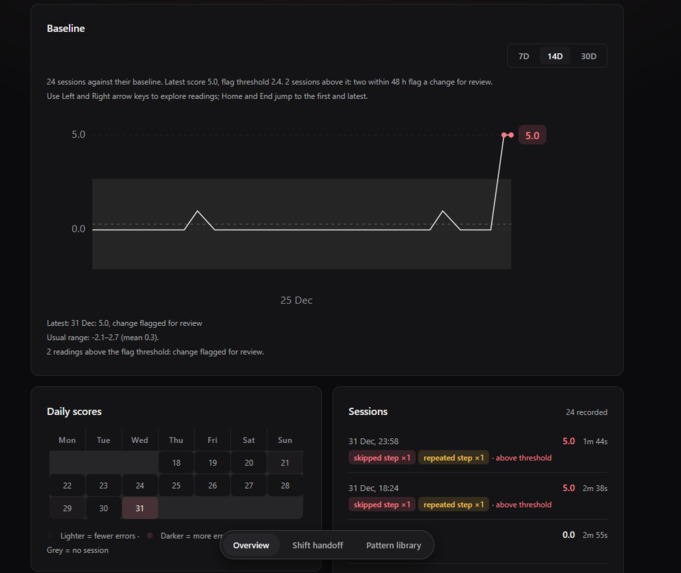This screenshot has height=573, width=681.
Task: Click the latest red data point on chart
Action: pos(511,135)
